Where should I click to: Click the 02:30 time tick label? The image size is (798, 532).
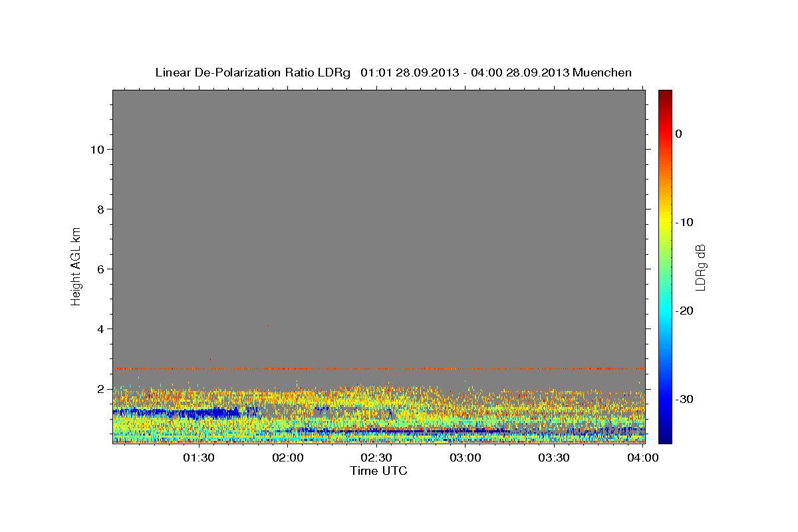pos(376,458)
